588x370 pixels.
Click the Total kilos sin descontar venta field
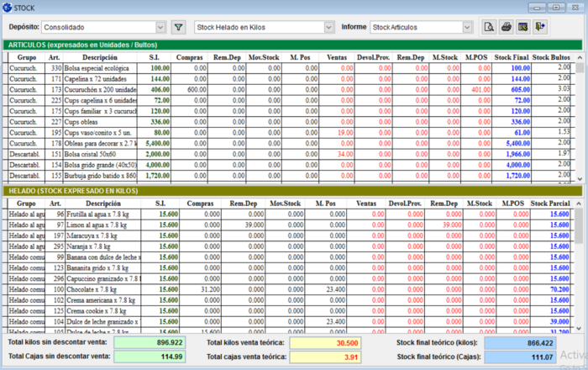click(150, 343)
